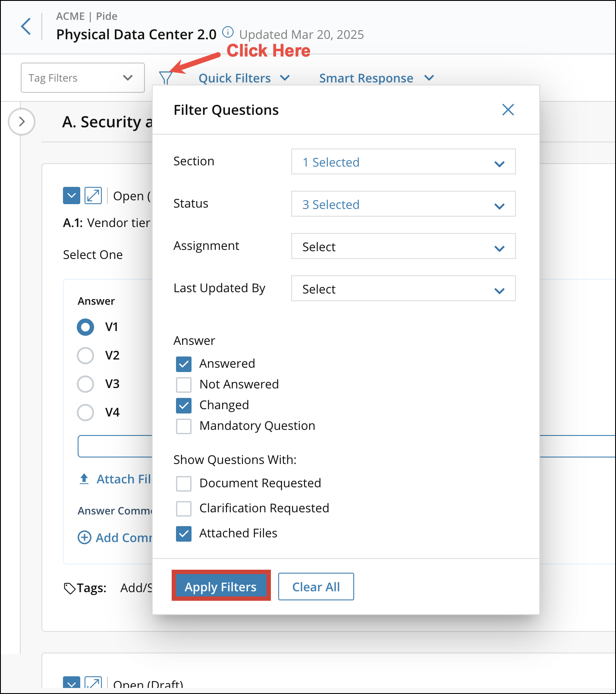The width and height of the screenshot is (616, 694).
Task: Click the Tags label icon
Action: click(x=69, y=588)
